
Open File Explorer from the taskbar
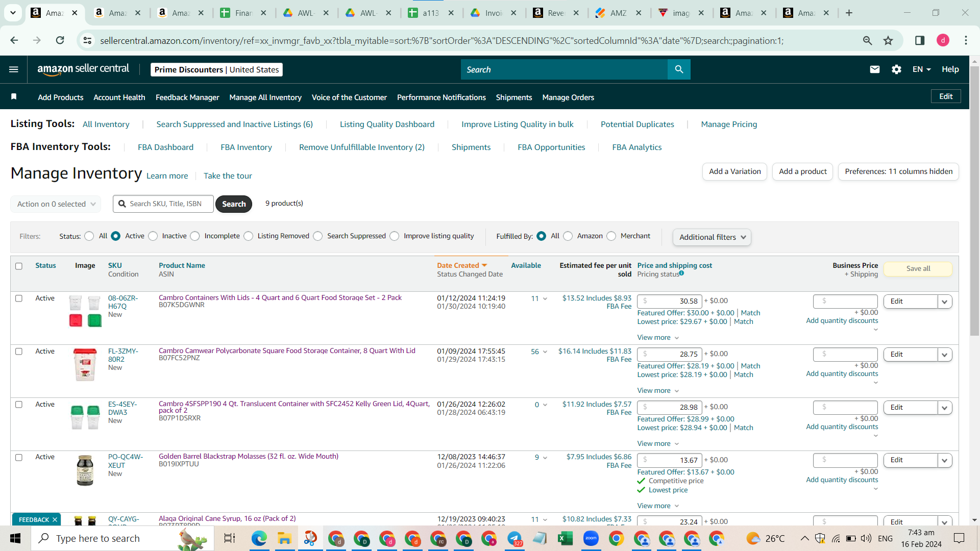pos(284,538)
